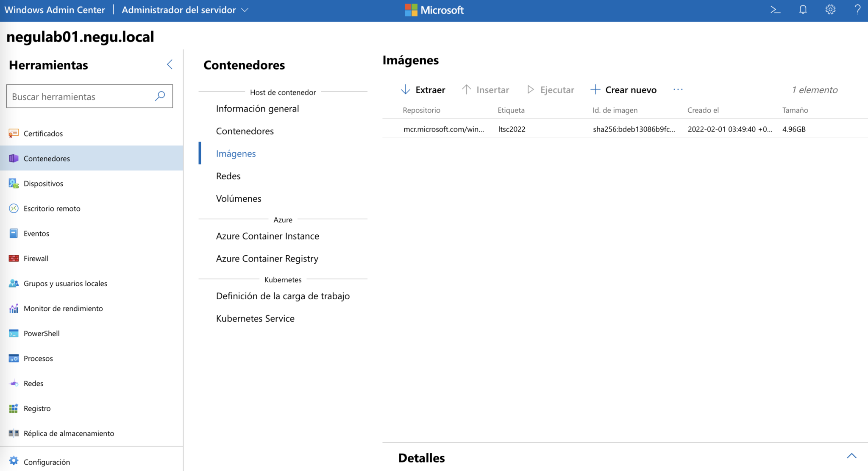Collapse the Detalles panel

(x=852, y=456)
